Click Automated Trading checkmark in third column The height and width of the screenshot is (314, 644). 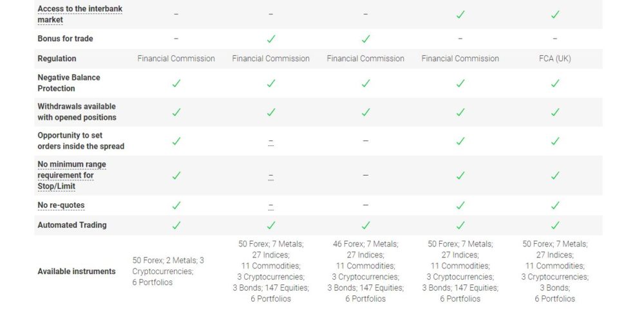pos(366,225)
